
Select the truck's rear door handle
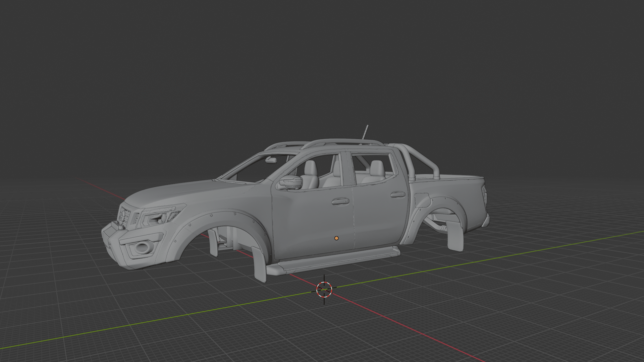click(x=397, y=194)
